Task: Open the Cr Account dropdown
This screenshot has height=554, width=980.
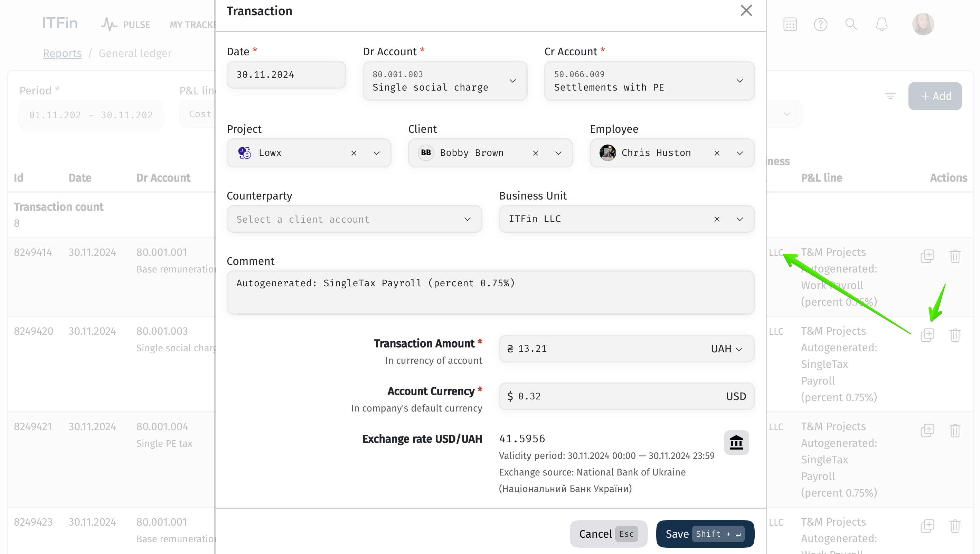Action: [x=649, y=81]
